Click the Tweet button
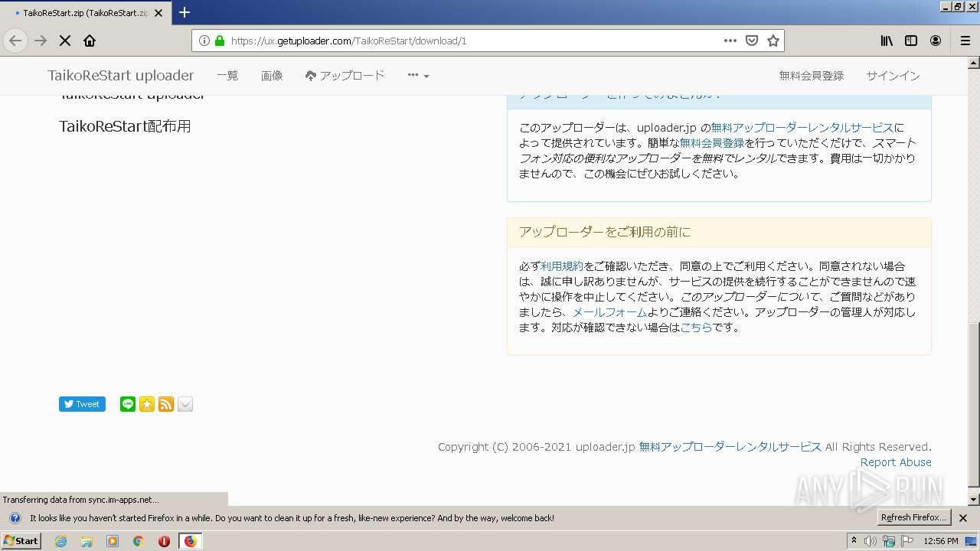 pyautogui.click(x=82, y=404)
